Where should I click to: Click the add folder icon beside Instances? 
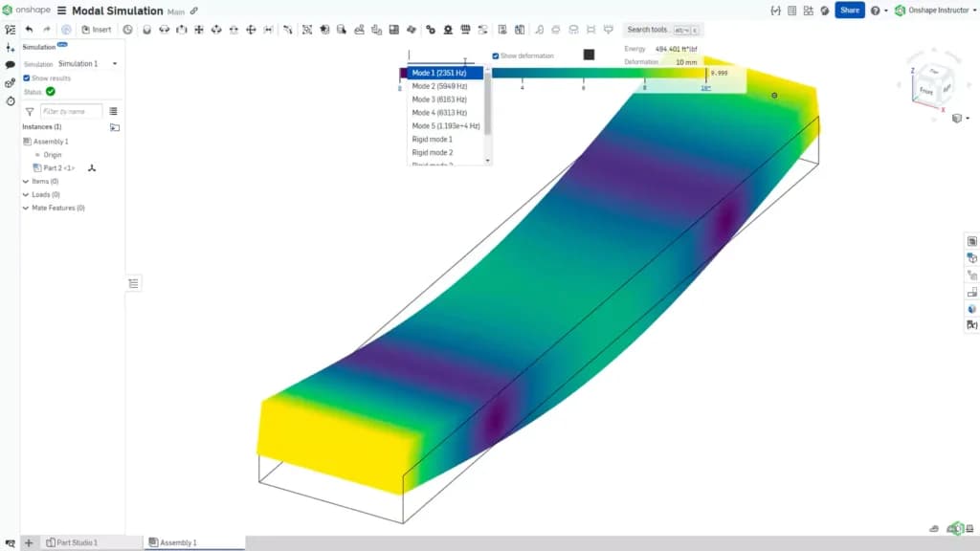(x=115, y=127)
